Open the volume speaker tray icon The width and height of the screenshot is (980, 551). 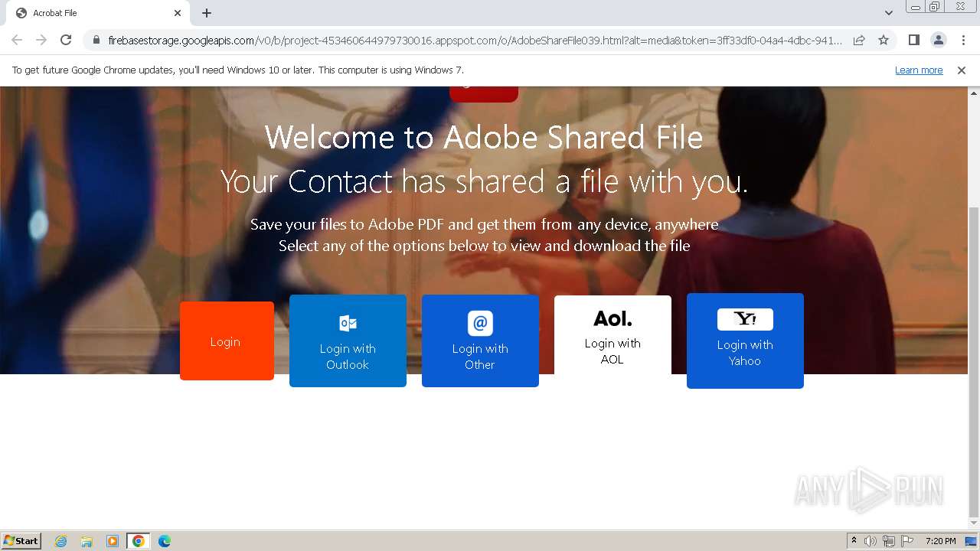point(871,541)
